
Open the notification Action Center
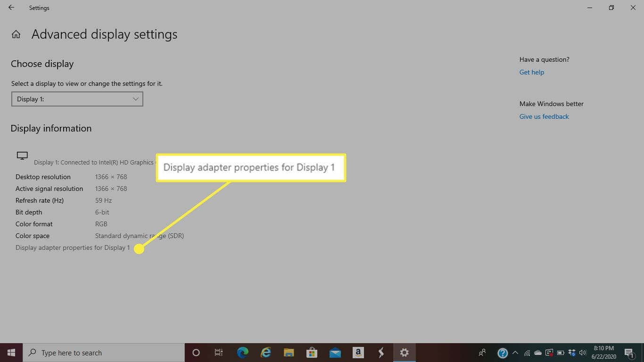click(x=629, y=353)
